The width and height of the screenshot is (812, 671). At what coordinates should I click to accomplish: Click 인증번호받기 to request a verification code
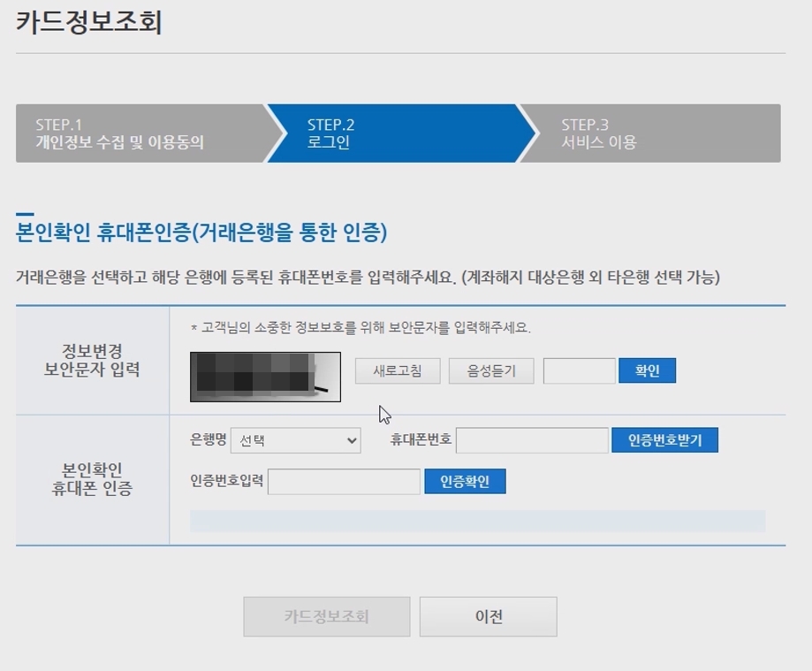[x=666, y=439]
